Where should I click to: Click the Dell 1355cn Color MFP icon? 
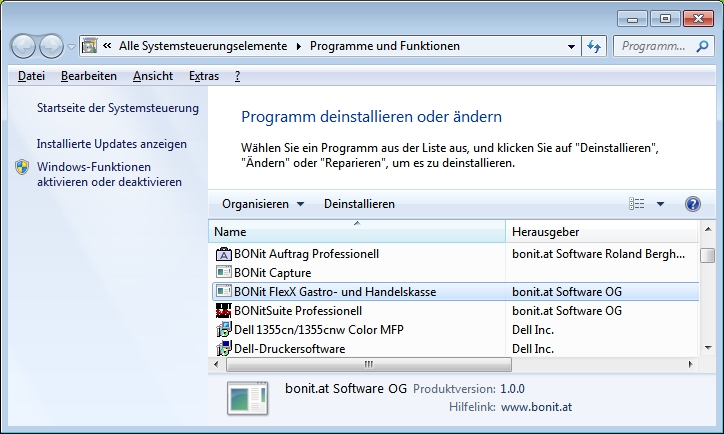pyautogui.click(x=223, y=330)
